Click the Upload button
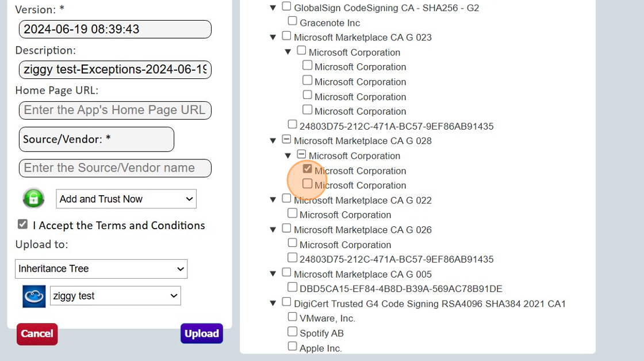 pos(202,333)
